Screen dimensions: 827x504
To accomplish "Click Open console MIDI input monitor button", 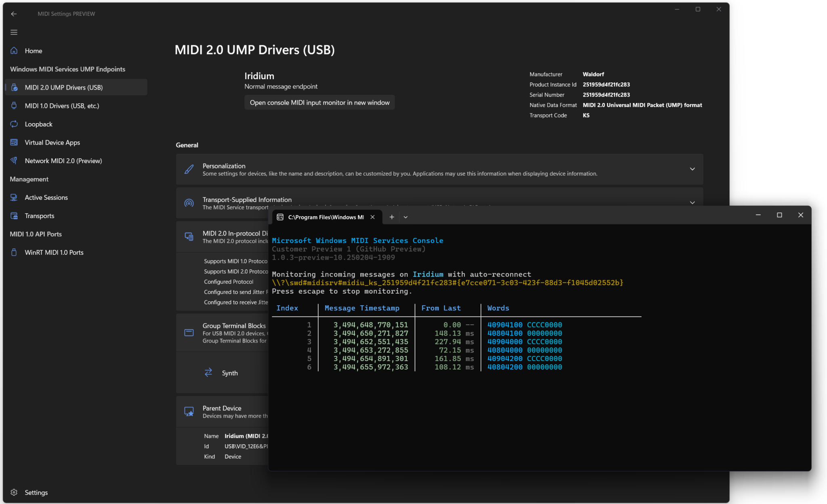I will [319, 102].
